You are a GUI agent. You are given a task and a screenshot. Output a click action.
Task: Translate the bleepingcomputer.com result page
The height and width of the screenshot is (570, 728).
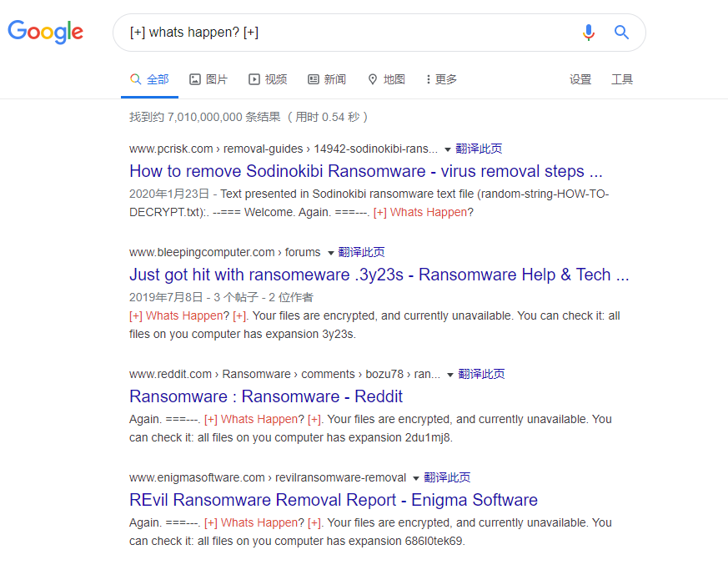tap(361, 252)
